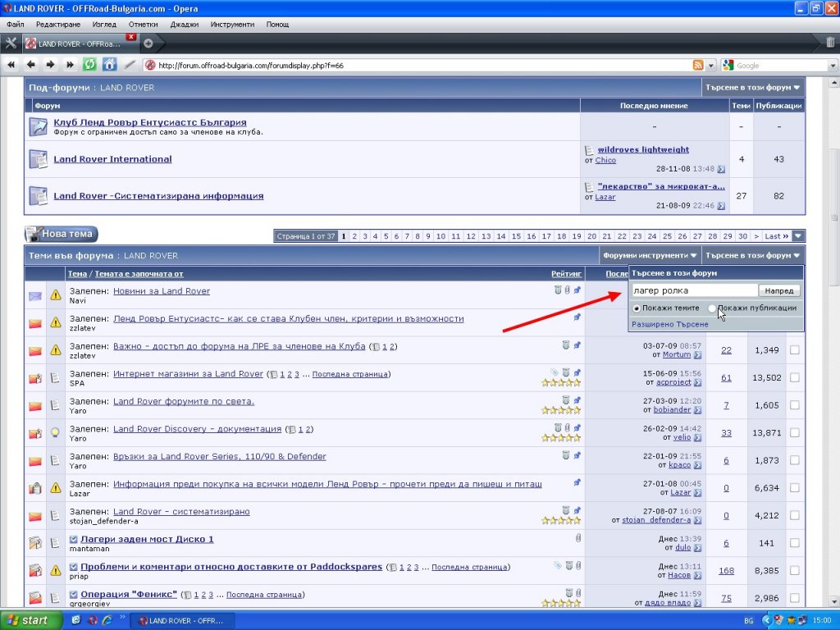This screenshot has height=630, width=840.
Task: Open a new tab with plus icon
Action: pos(148,43)
